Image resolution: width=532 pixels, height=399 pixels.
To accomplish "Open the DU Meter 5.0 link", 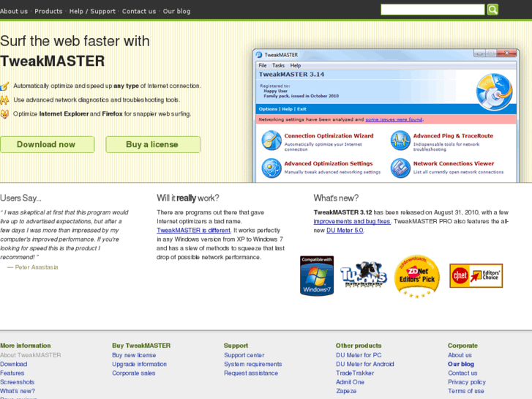I will coord(345,230).
